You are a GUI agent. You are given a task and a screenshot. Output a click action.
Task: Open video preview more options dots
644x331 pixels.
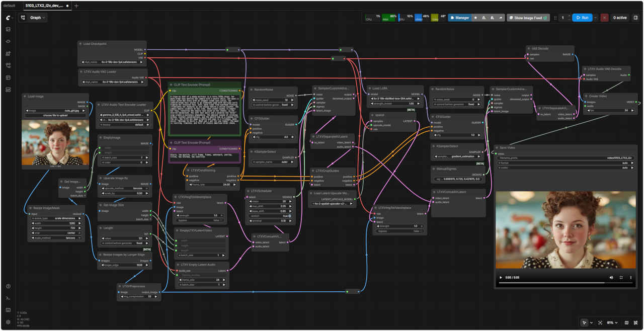tap(630, 277)
